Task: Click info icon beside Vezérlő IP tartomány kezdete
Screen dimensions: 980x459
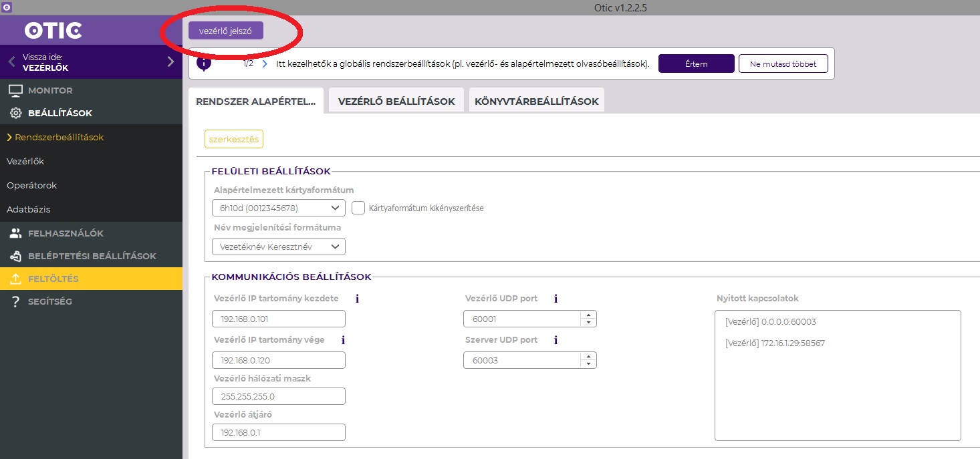Action: coord(357,299)
